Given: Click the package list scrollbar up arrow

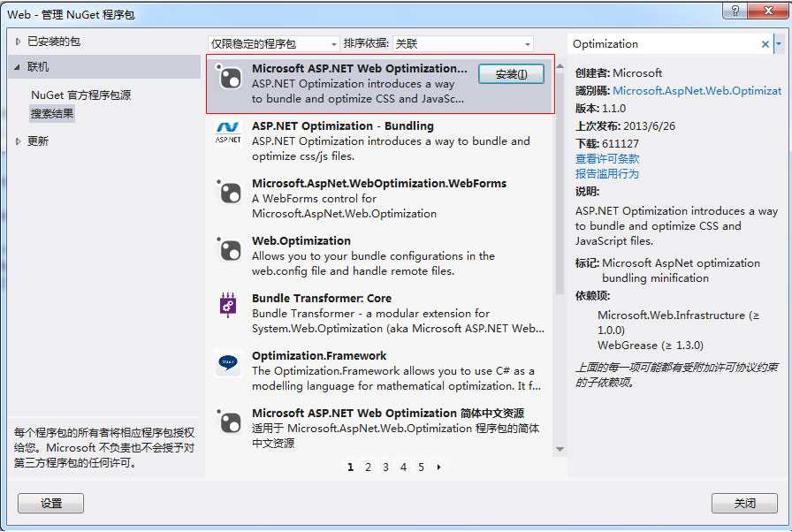Looking at the screenshot, I should pyautogui.click(x=560, y=66).
